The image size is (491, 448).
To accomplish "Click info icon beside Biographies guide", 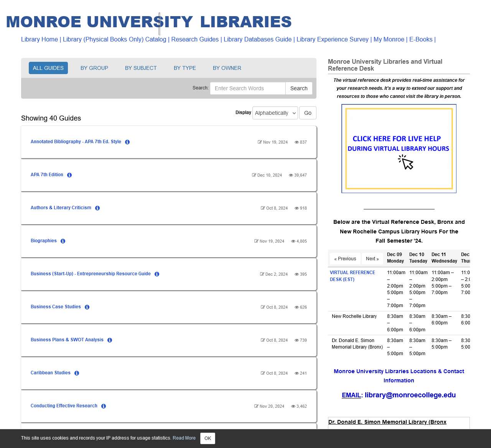I will pos(63,241).
